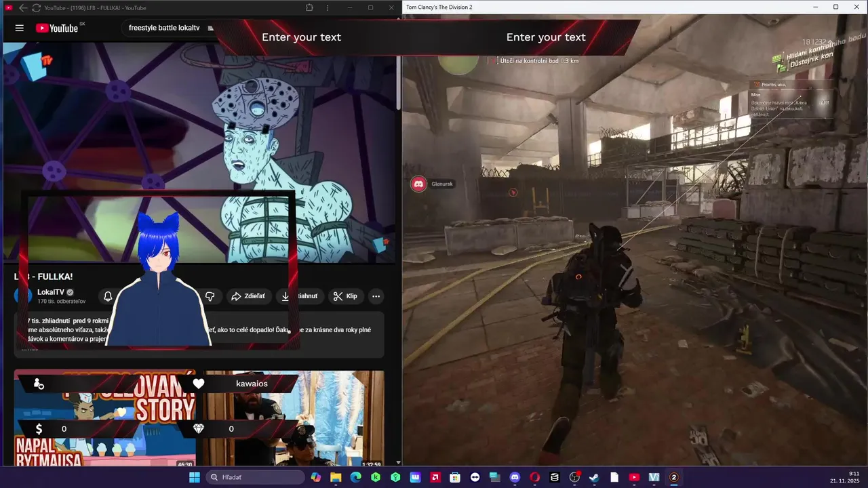Switch to The Division 2 taskbar icon
Viewport: 868px width, 488px height.
tap(674, 477)
